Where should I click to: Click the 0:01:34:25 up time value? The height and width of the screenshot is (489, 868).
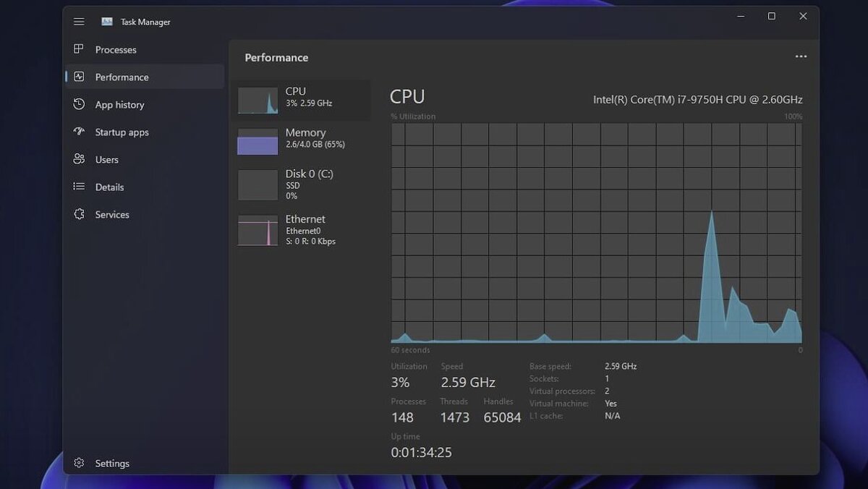(422, 453)
